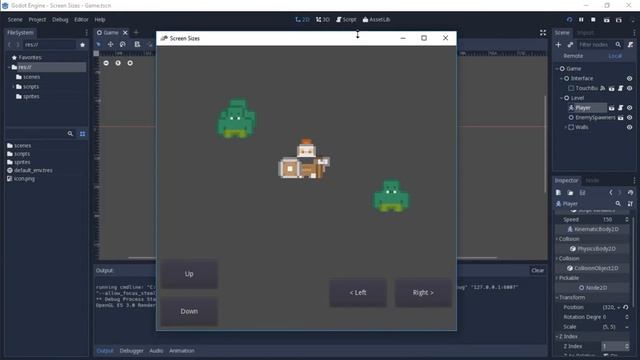
Task: Click the list-select tool in the canvas toolbar
Action: tap(137, 44)
